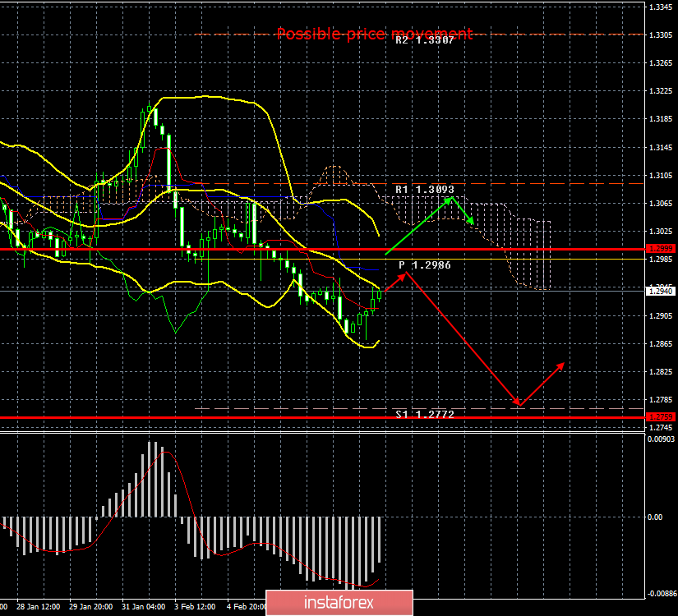Screen dimensions: 678x616
Task: Select the S1 1.2772 support label
Action: pos(424,416)
